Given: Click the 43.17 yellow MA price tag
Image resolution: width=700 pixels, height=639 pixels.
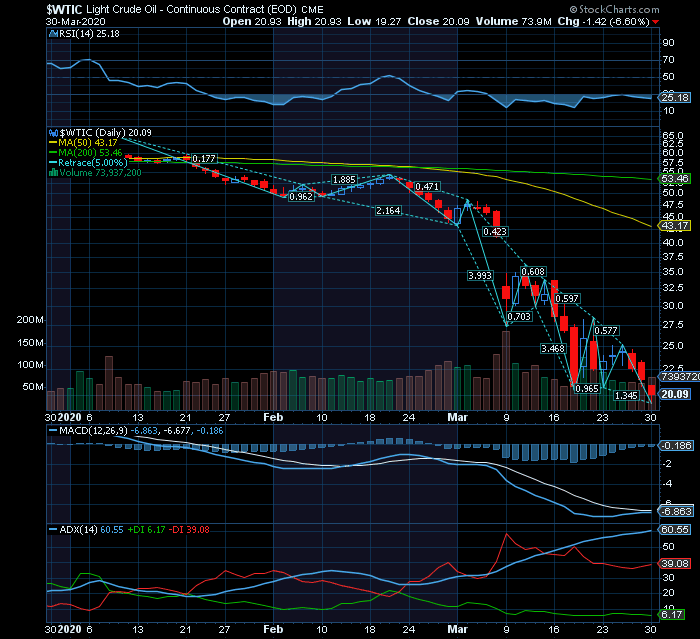Looking at the screenshot, I should click(x=675, y=226).
